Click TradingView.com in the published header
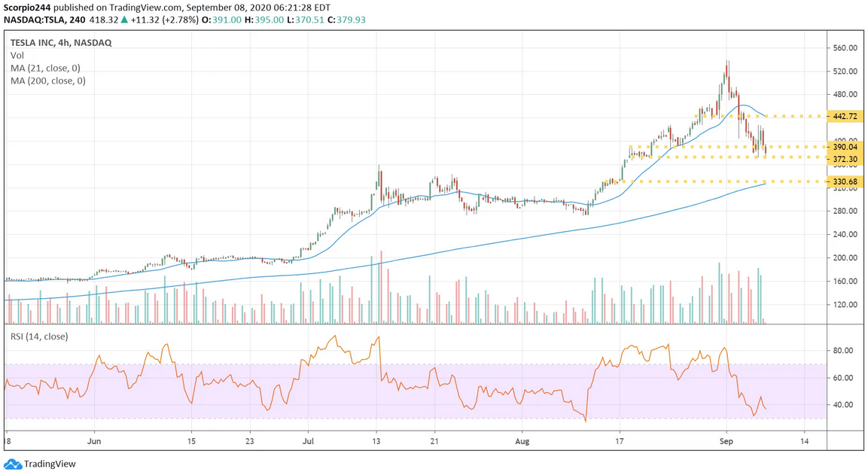Image resolution: width=868 pixels, height=472 pixels. pyautogui.click(x=147, y=8)
